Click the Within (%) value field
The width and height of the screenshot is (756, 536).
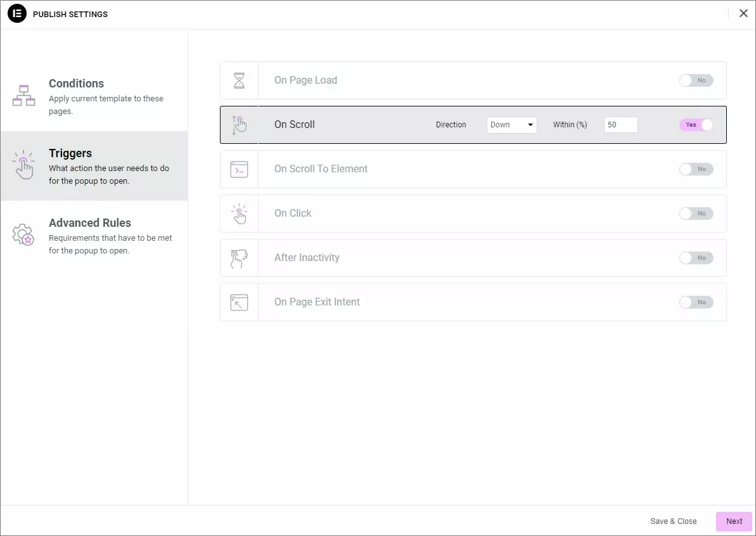tap(620, 125)
